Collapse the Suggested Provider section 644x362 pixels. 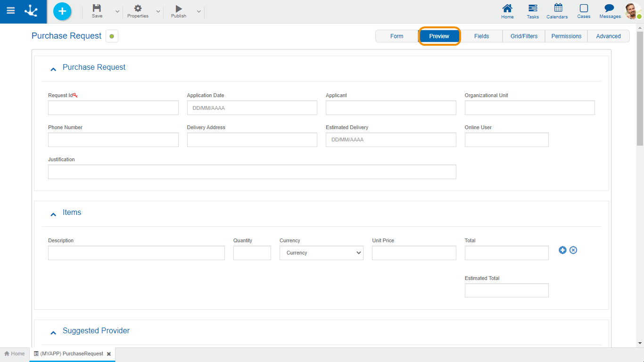[x=53, y=332]
